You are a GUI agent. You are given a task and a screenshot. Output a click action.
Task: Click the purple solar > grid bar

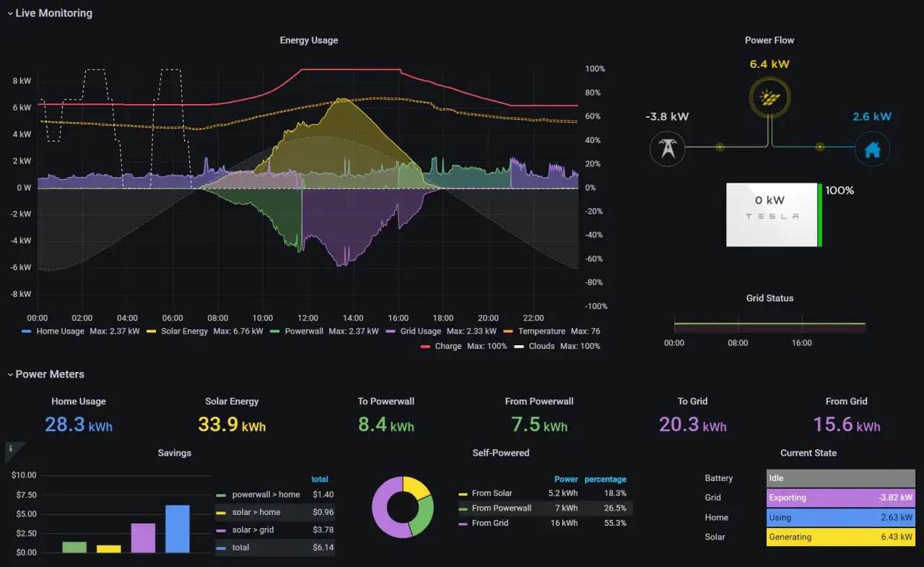(x=143, y=538)
